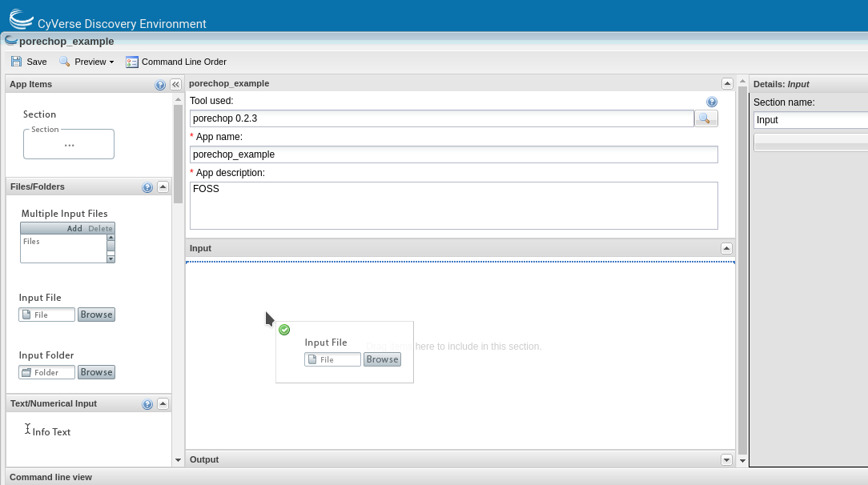Open Command Line Order dialog
Screen dimensions: 868x485
tap(176, 62)
